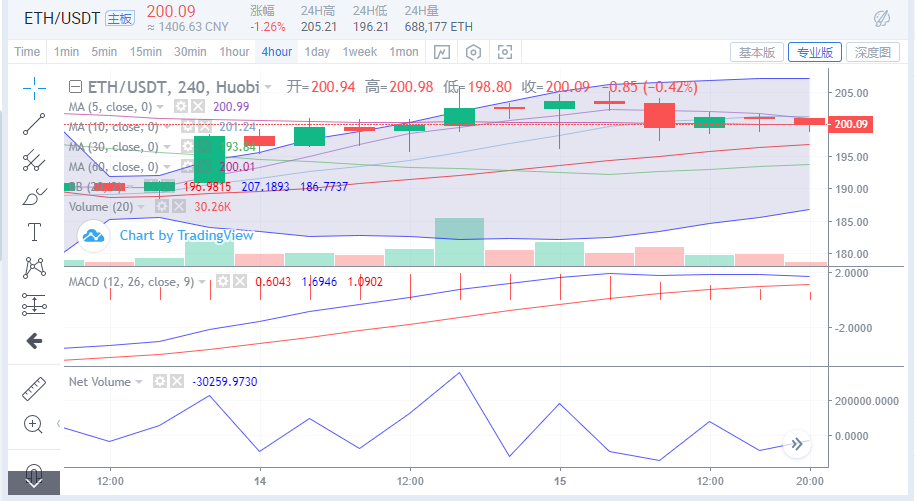The height and width of the screenshot is (501, 915).
Task: Click the 主板 badge next to ETH/USDT
Action: point(120,19)
